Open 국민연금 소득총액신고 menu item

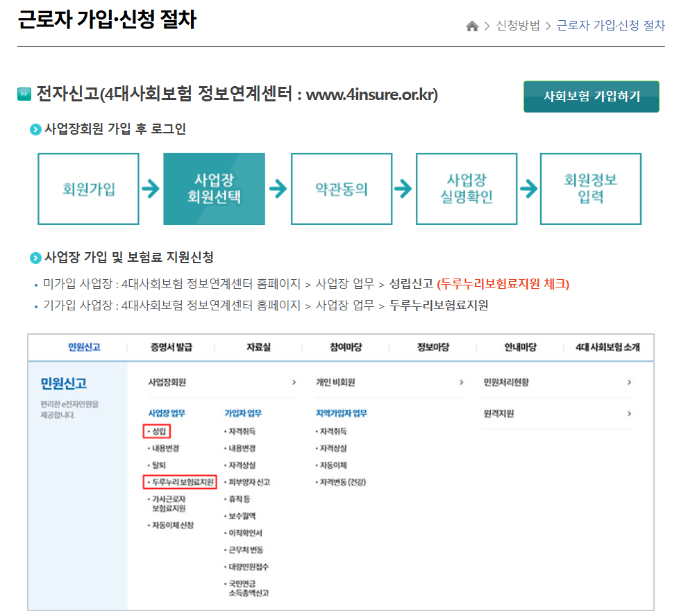pos(247,588)
